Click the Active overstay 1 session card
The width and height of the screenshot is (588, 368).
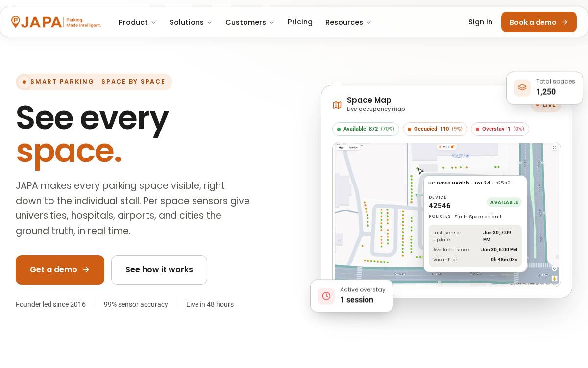[x=352, y=296]
